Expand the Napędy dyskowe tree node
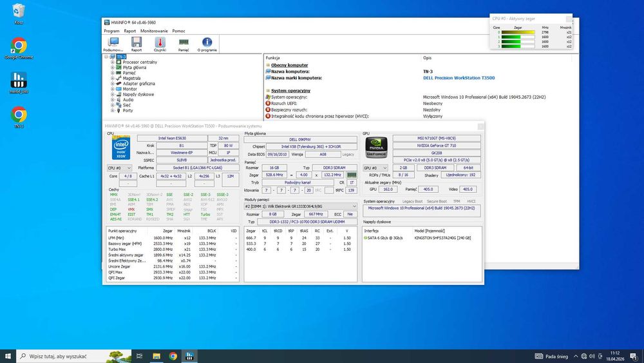This screenshot has width=644, height=363. [x=112, y=94]
